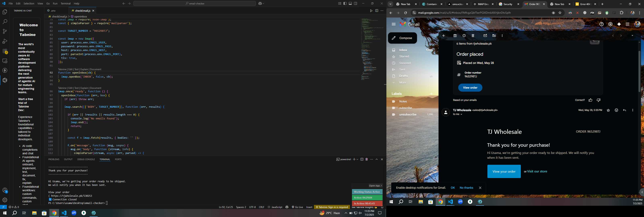The image size is (644, 217).
Task: Open Gmail support help icon
Action: pos(602,24)
